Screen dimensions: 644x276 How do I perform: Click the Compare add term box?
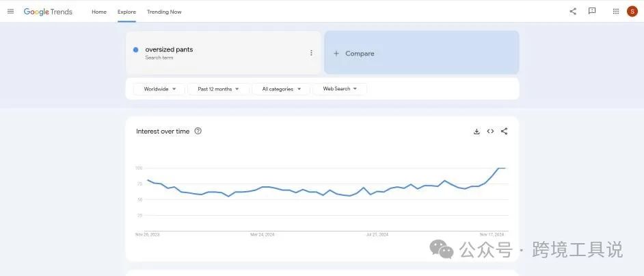(421, 53)
